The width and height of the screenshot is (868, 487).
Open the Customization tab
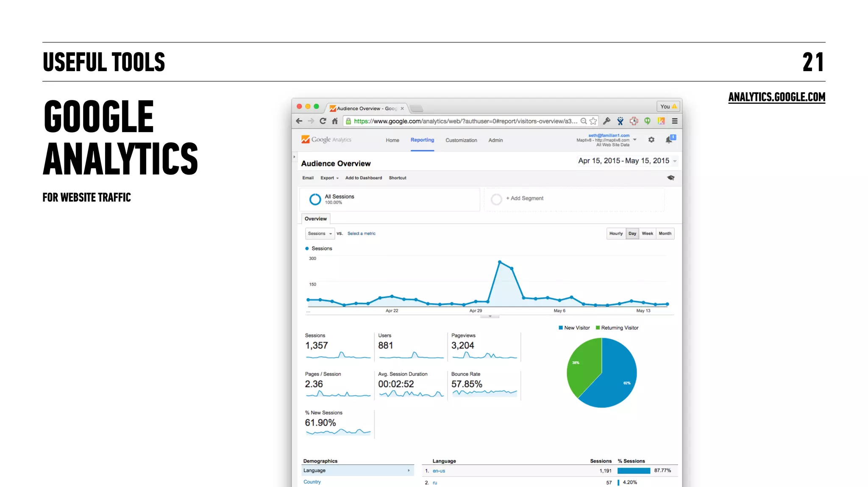[x=461, y=140]
